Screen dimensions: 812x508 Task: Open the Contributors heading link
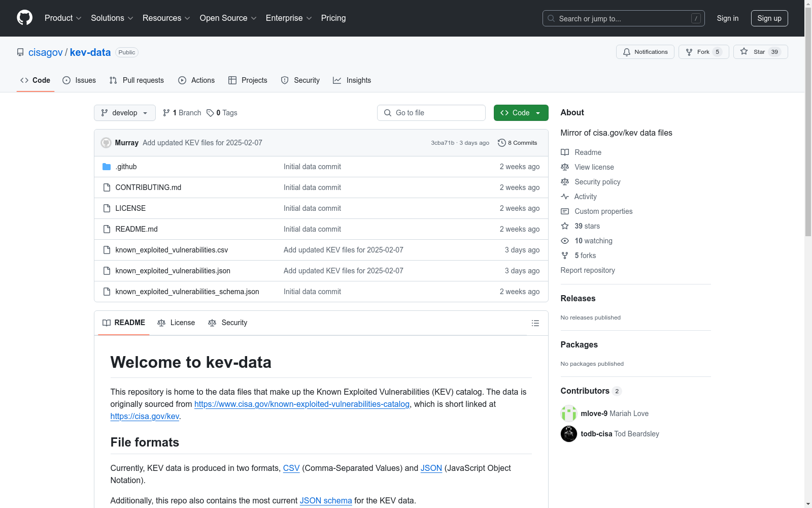coord(591,391)
